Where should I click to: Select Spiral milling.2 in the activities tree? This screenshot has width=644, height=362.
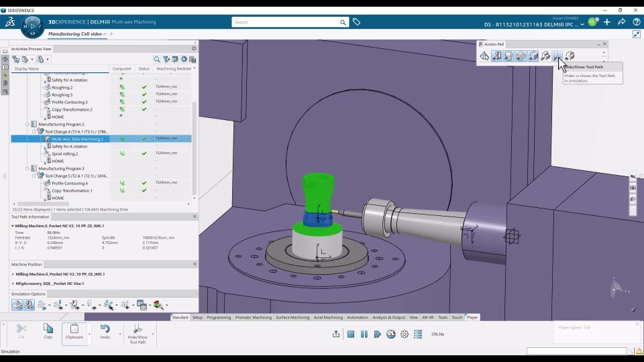click(64, 154)
